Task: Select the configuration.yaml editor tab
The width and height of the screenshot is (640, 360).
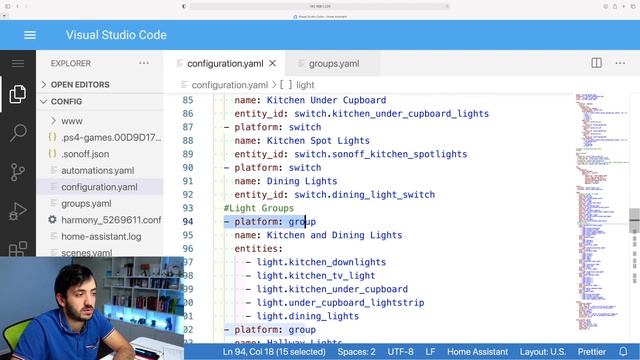Action: click(x=225, y=64)
